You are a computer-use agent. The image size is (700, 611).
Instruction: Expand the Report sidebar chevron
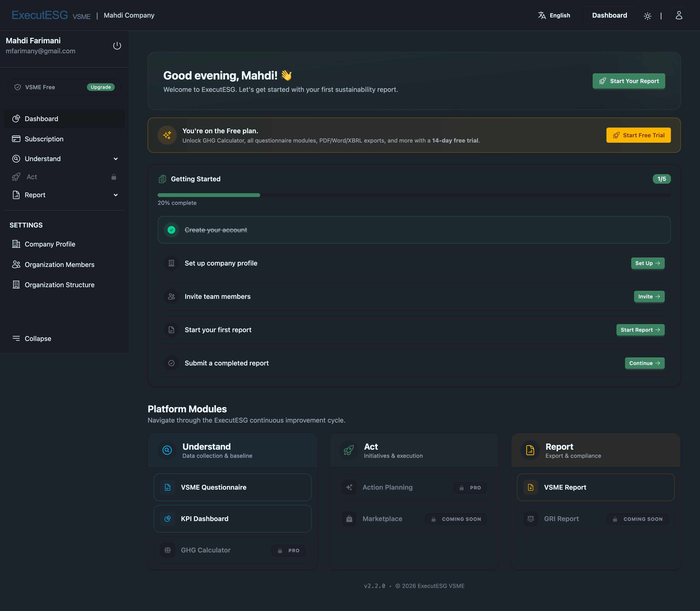116,195
